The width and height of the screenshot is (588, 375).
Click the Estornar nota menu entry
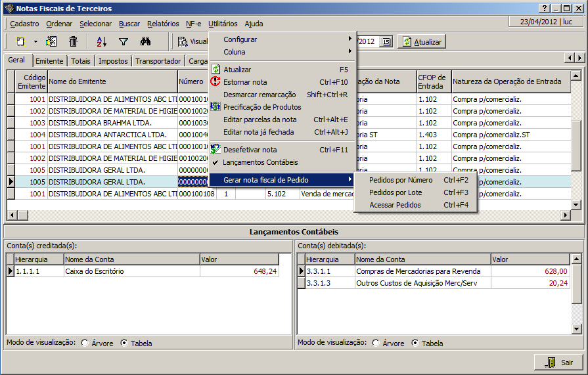tap(245, 82)
